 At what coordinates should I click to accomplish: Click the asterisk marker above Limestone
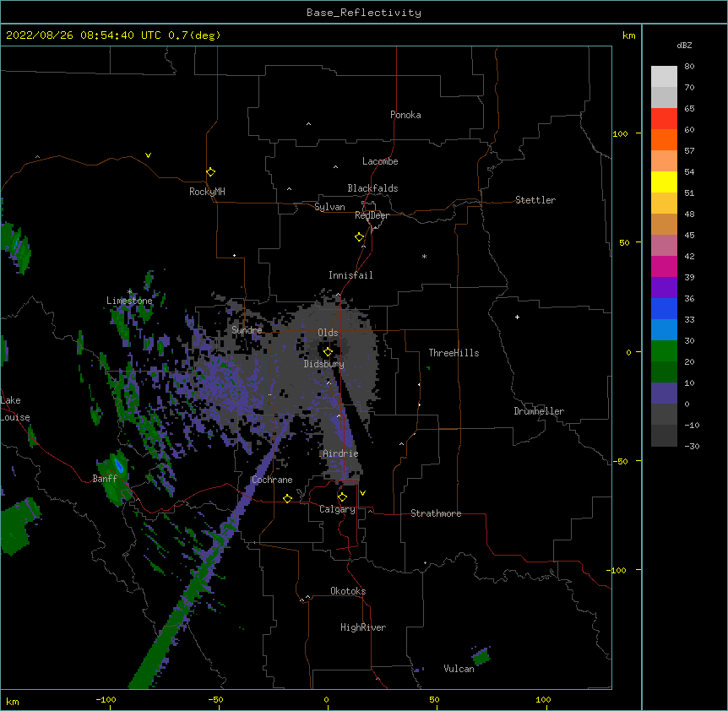(x=130, y=292)
